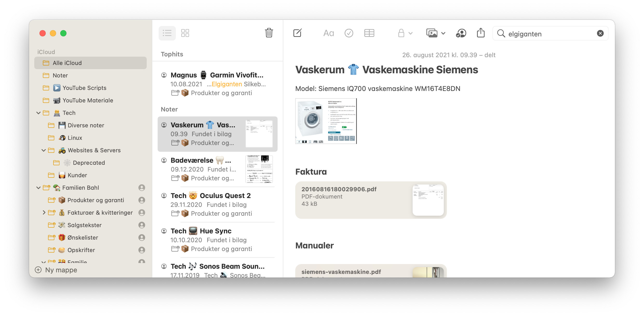The width and height of the screenshot is (644, 316).
Task: Click the Siemens IQ700 model text line
Action: [x=378, y=89]
